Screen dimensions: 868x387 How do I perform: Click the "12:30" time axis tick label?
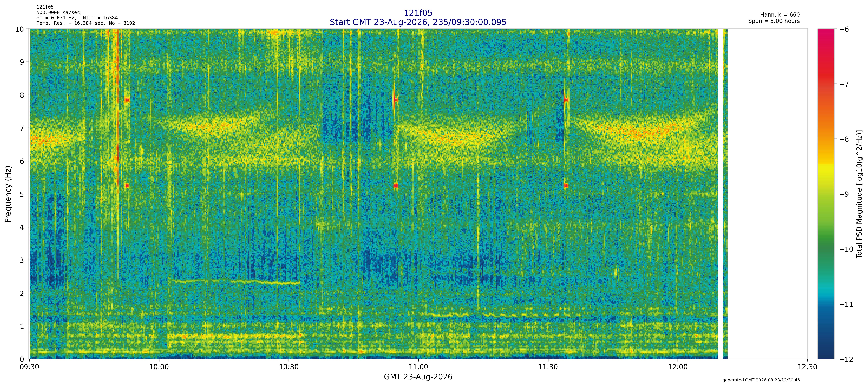point(808,367)
